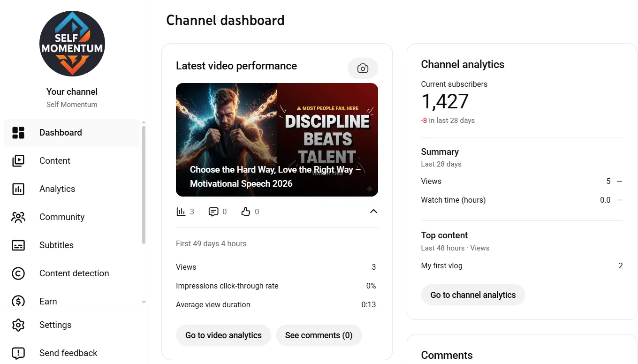This screenshot has height=364, width=638.
Task: Click the sidebar scroll down arrow
Action: tap(144, 303)
